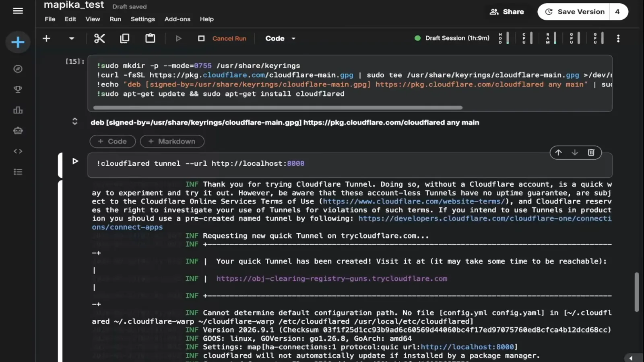Open the list icon in sidebar
The height and width of the screenshot is (362, 644).
click(x=18, y=172)
